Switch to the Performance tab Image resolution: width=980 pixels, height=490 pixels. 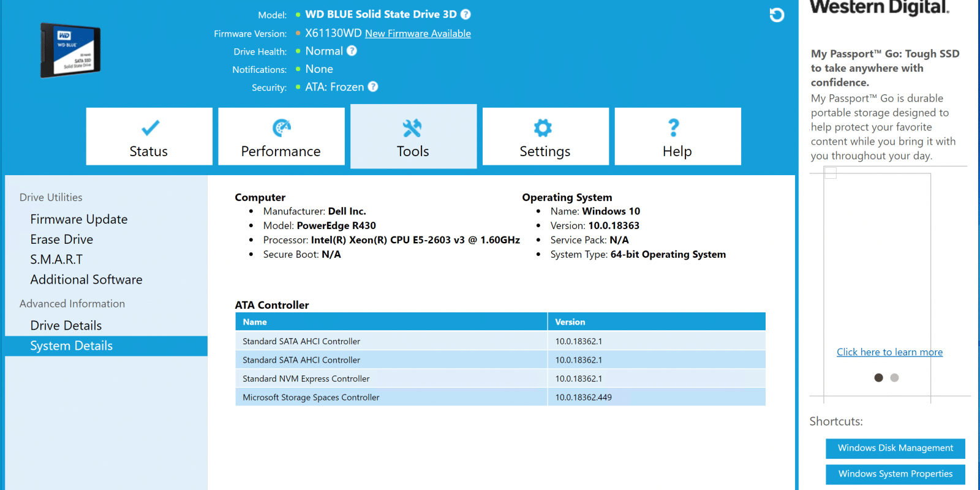pyautogui.click(x=281, y=136)
